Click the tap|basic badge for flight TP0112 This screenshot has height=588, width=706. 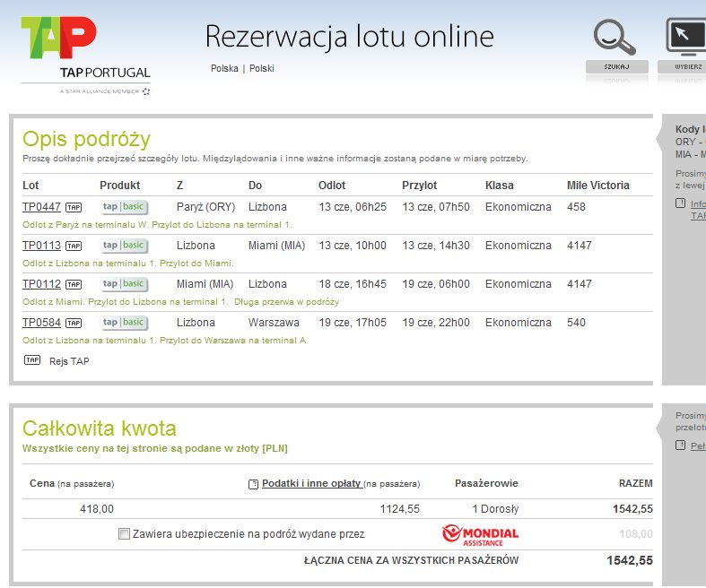pyautogui.click(x=124, y=284)
